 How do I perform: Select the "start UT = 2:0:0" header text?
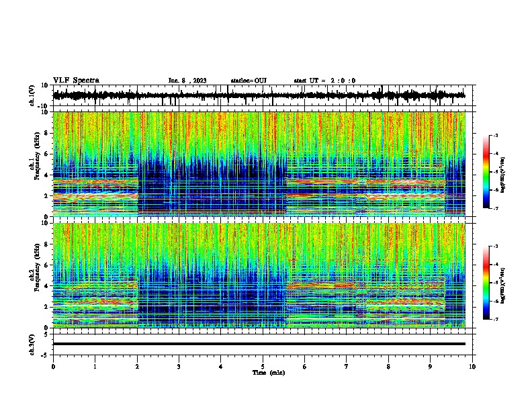click(324, 81)
